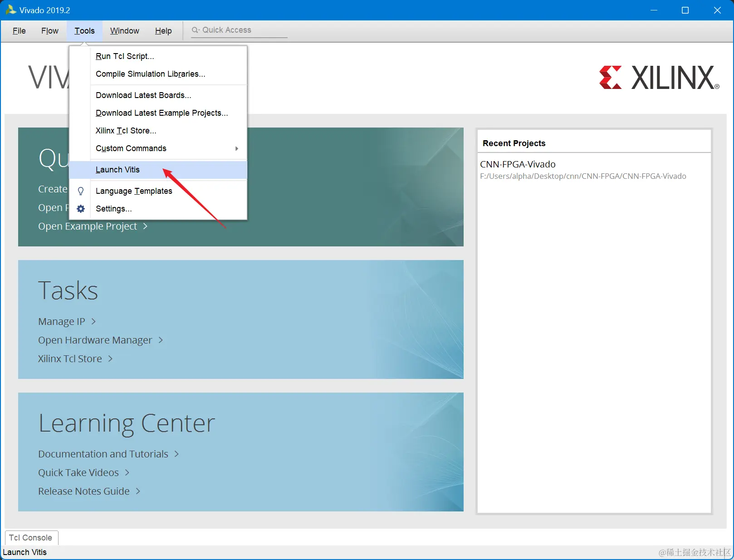This screenshot has width=734, height=560.
Task: Open the Help menu
Action: [x=163, y=31]
